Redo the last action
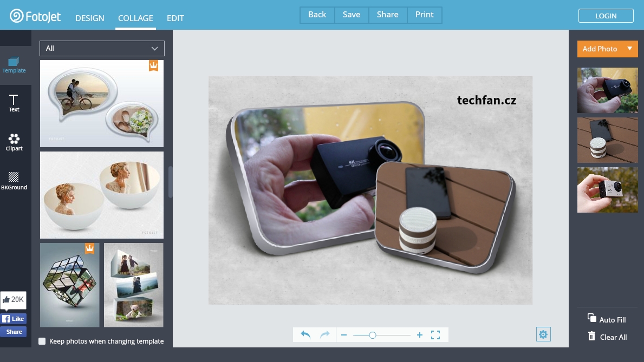 325,334
